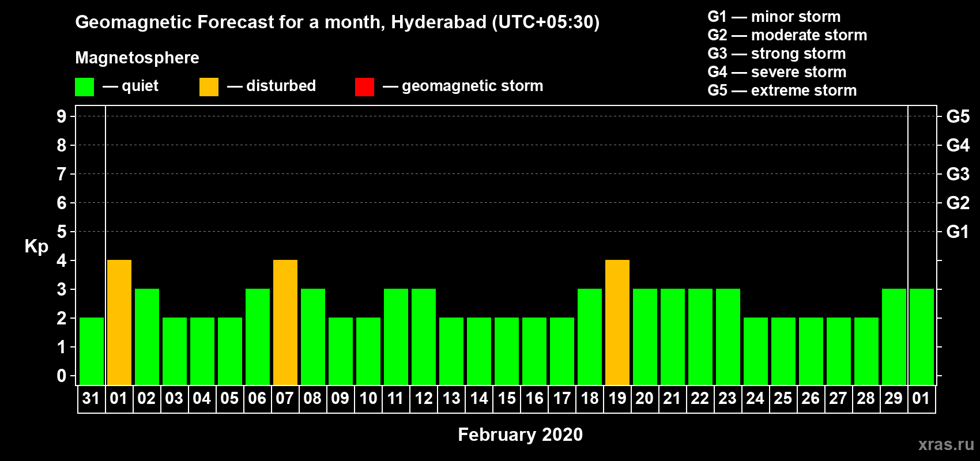980x461 pixels.
Task: Click the G5 right axis label
Action: click(x=958, y=116)
